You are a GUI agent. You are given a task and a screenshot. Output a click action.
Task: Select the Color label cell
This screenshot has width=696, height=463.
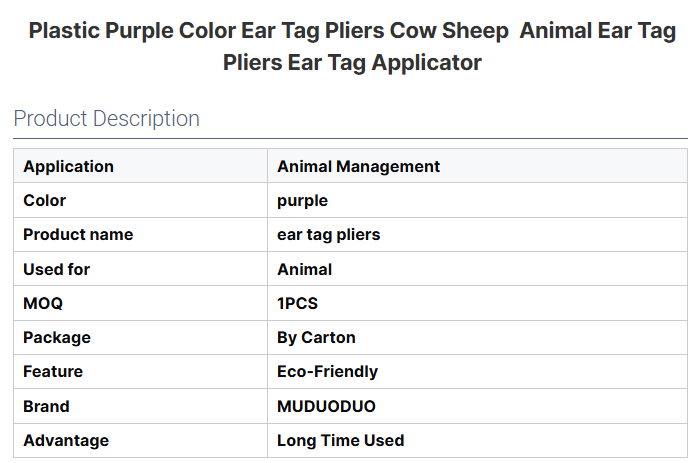point(45,200)
